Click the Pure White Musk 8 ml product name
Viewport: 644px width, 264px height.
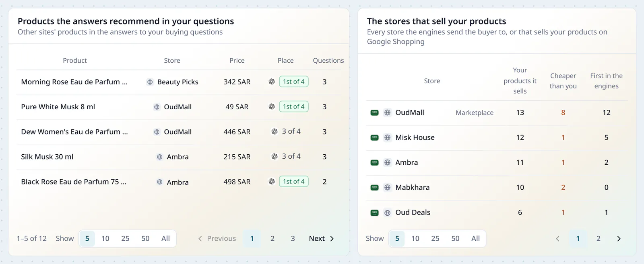point(58,107)
